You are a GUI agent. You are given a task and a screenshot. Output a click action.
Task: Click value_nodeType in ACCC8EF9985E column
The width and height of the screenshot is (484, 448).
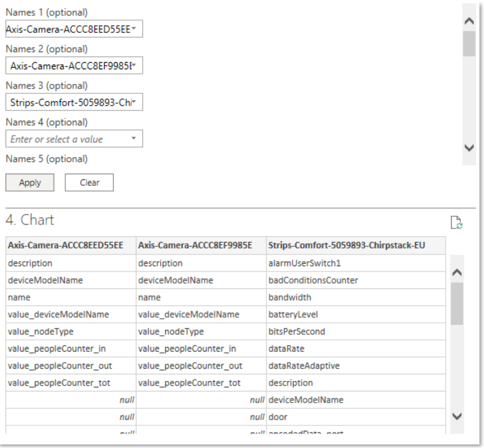(201, 331)
